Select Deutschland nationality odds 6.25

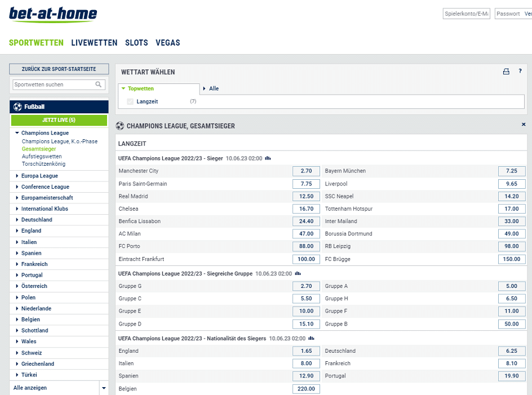(512, 351)
